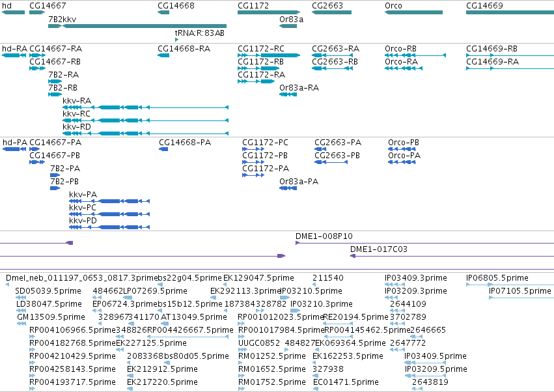Click the CG1172-PC protein label
Viewport: 554px width, 392px height.
click(x=265, y=143)
